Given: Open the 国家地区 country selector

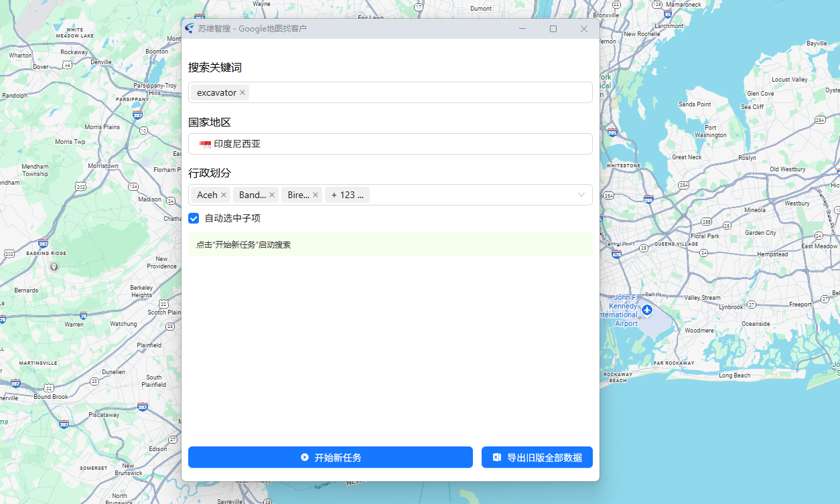Looking at the screenshot, I should (x=390, y=144).
